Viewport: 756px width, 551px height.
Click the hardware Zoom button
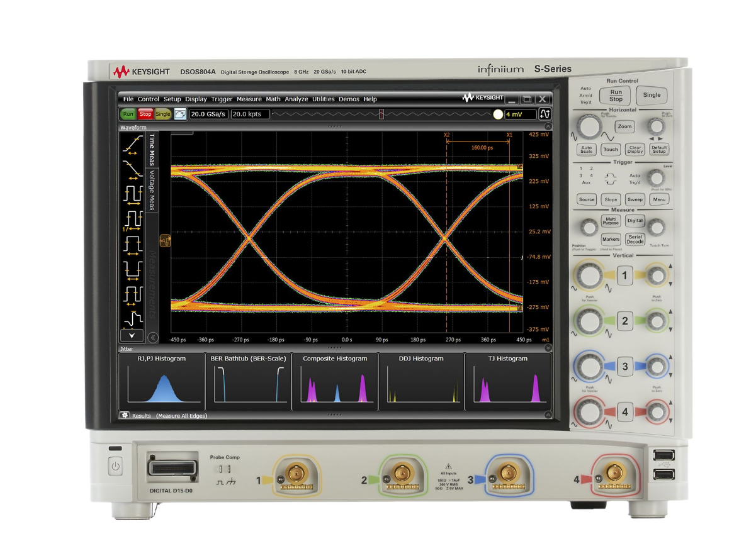pyautogui.click(x=624, y=126)
